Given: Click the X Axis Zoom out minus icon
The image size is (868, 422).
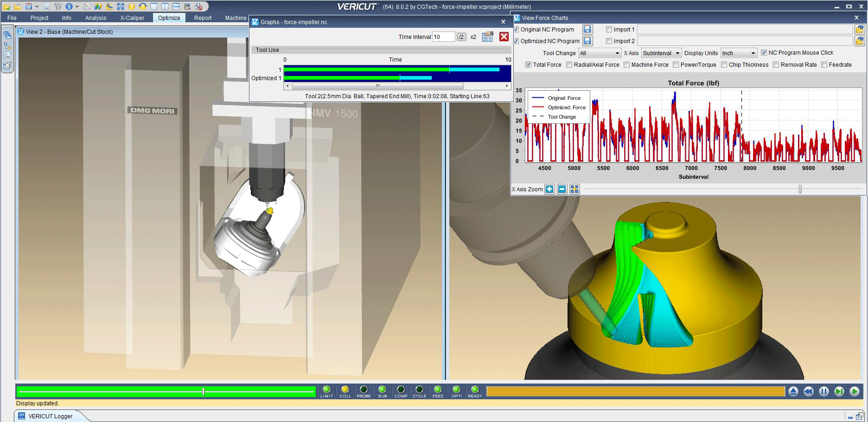Looking at the screenshot, I should point(562,189).
